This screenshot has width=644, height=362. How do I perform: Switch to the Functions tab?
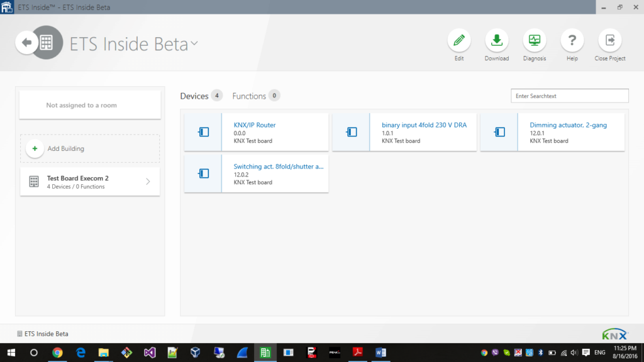pyautogui.click(x=249, y=96)
